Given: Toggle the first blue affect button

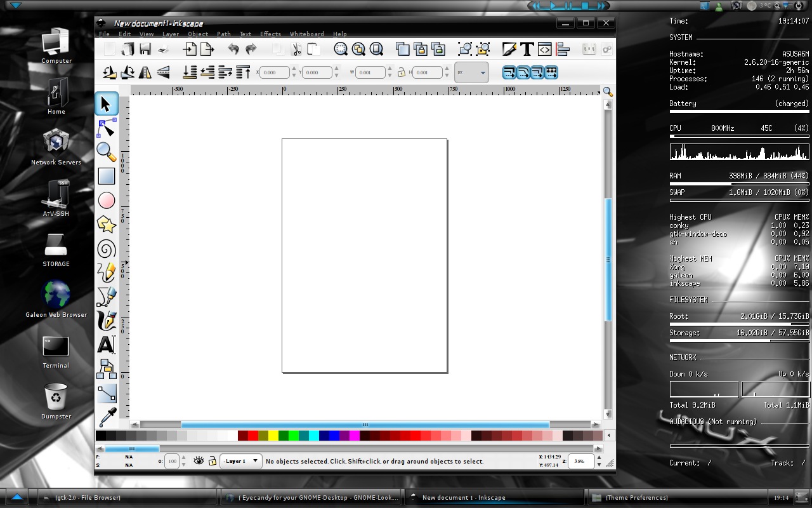Looking at the screenshot, I should (x=509, y=72).
